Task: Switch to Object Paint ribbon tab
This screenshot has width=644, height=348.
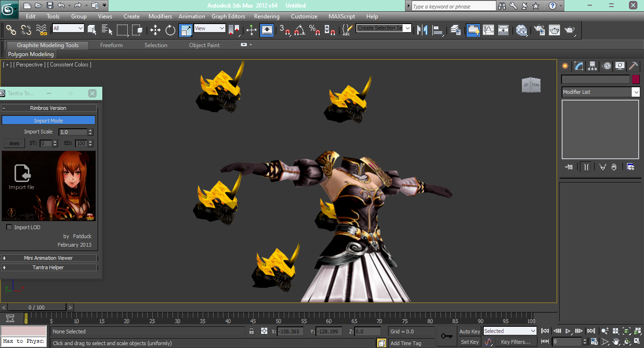Action: (x=204, y=45)
